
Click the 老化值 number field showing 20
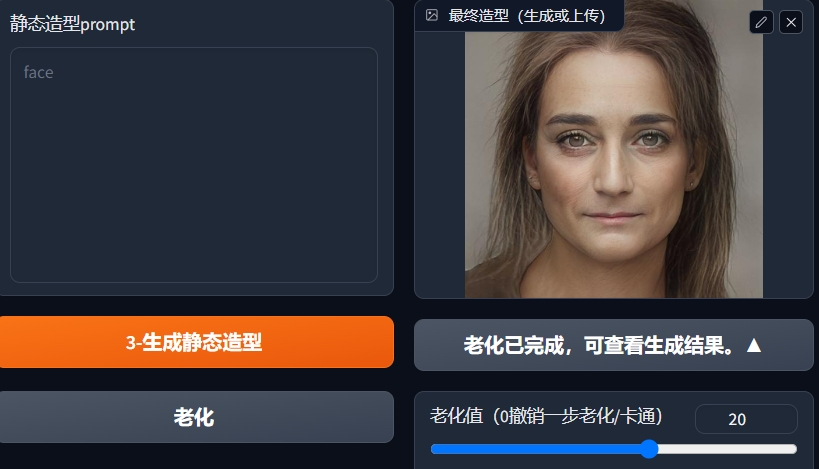(x=746, y=419)
